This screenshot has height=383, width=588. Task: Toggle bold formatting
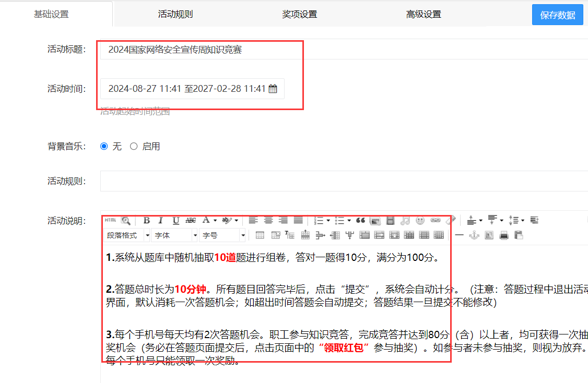pyautogui.click(x=147, y=220)
